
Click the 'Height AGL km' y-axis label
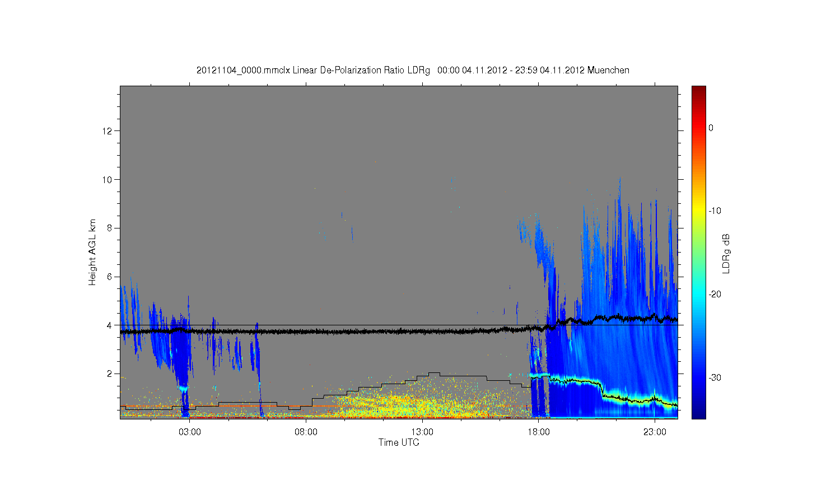92,252
